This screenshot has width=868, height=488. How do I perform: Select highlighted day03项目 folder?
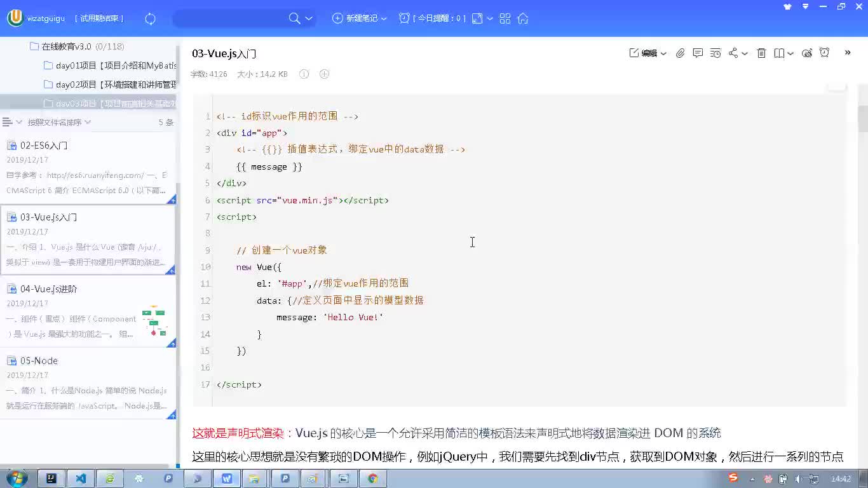[x=88, y=103]
